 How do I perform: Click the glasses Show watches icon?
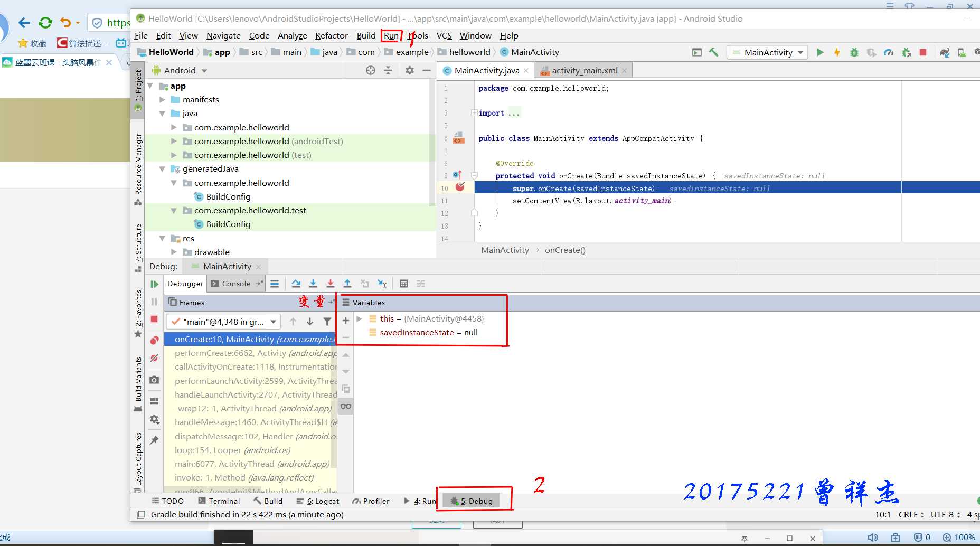pyautogui.click(x=346, y=406)
